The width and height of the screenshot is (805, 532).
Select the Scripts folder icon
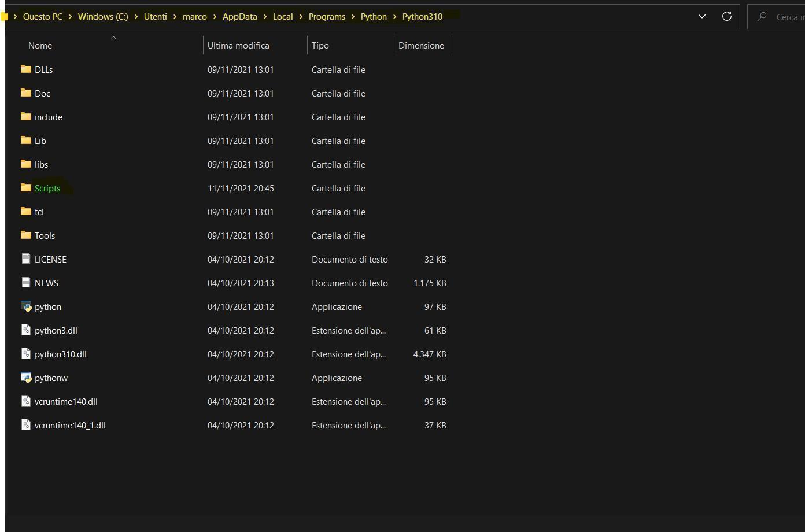pyautogui.click(x=25, y=187)
